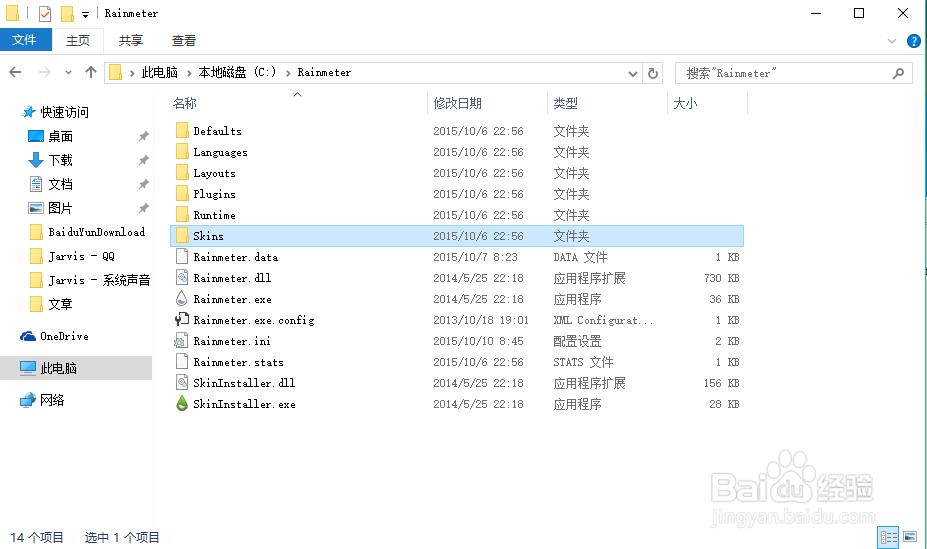
Task: Go up one folder level
Action: pyautogui.click(x=90, y=72)
